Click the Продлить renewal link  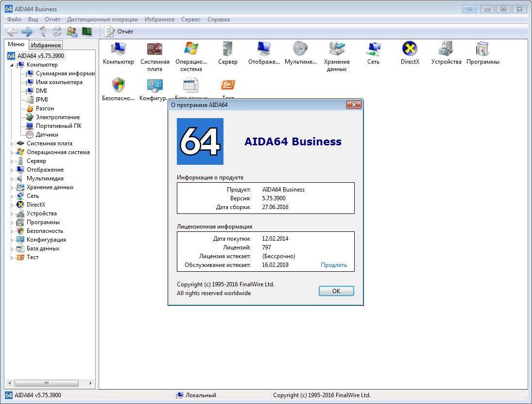[x=333, y=265]
